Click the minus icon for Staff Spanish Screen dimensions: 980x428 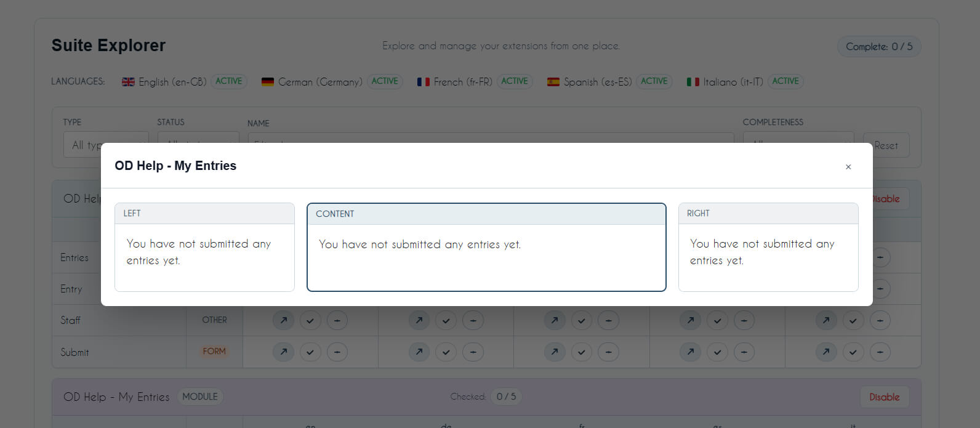744,320
